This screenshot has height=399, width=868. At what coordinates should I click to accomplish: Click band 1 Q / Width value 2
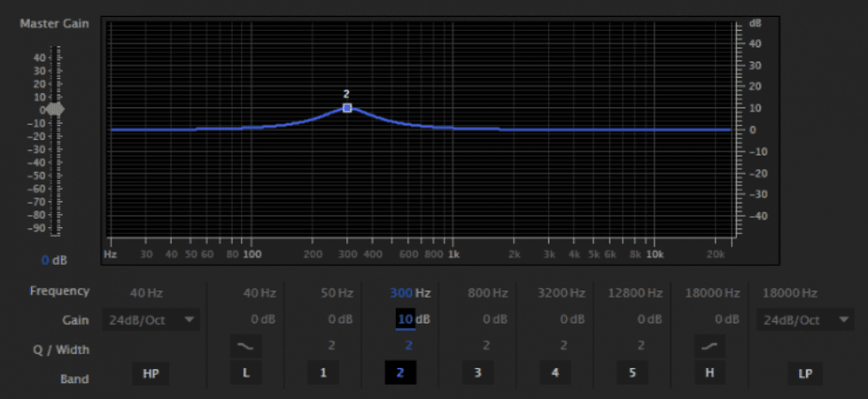click(x=331, y=345)
